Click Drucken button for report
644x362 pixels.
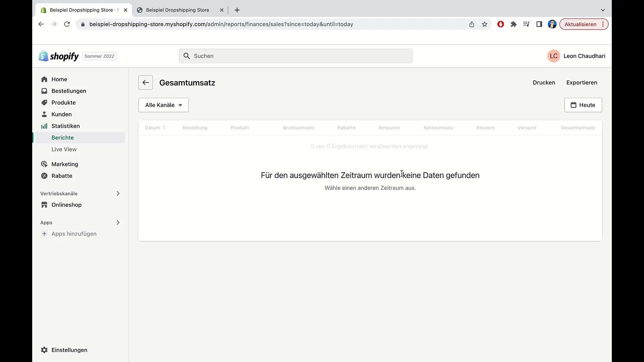pyautogui.click(x=544, y=82)
